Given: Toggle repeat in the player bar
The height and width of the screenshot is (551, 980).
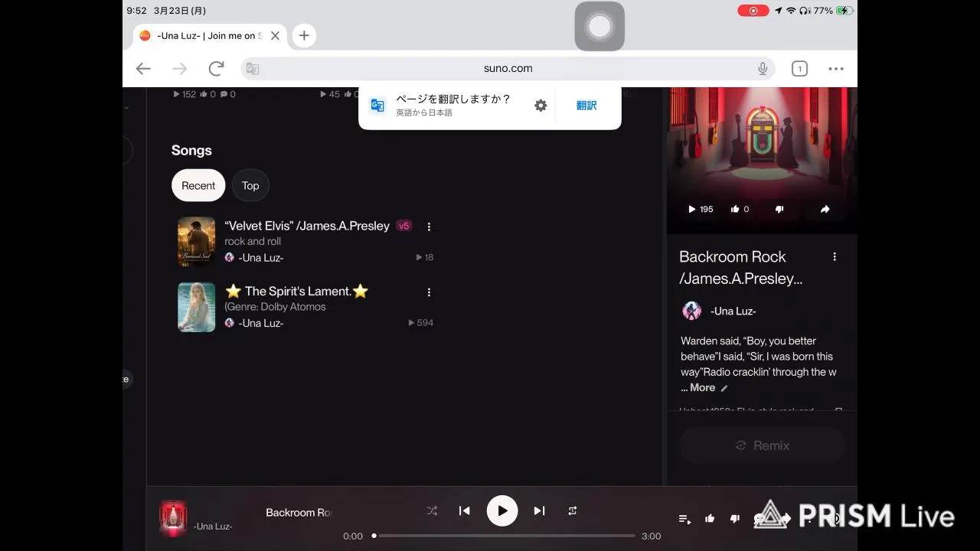Looking at the screenshot, I should [572, 510].
